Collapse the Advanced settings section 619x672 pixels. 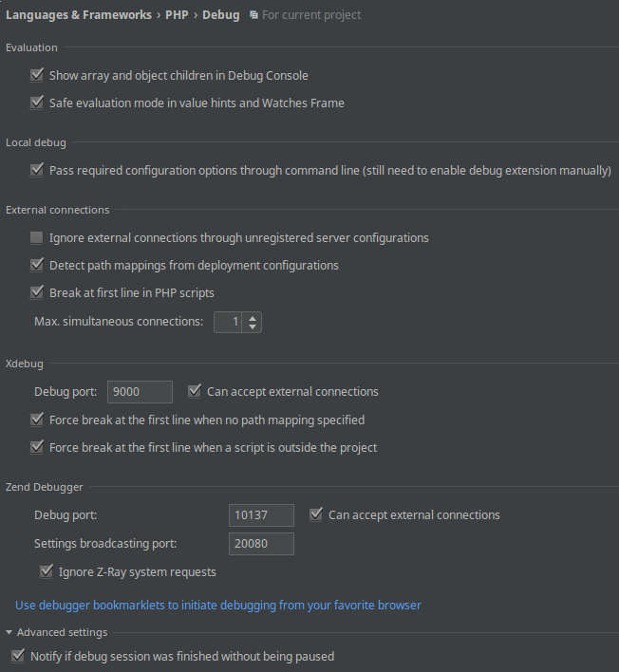[x=9, y=632]
